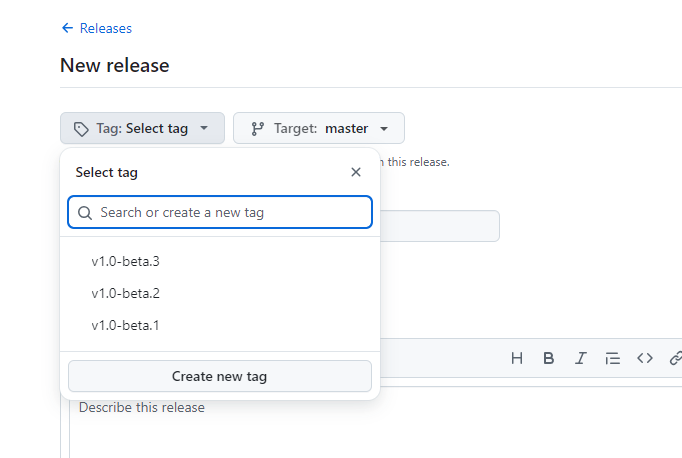
Task: Click the Heading formatting icon
Action: (x=517, y=358)
